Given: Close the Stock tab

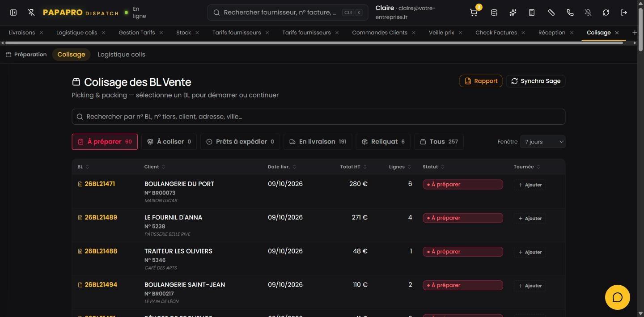Looking at the screenshot, I should [197, 33].
